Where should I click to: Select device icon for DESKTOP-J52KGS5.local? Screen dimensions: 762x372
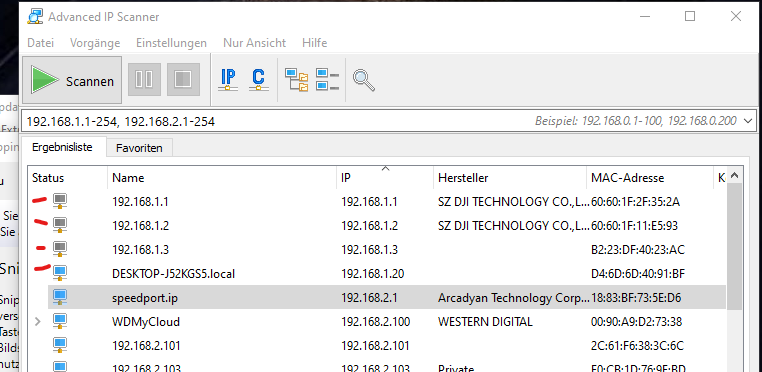click(x=60, y=273)
